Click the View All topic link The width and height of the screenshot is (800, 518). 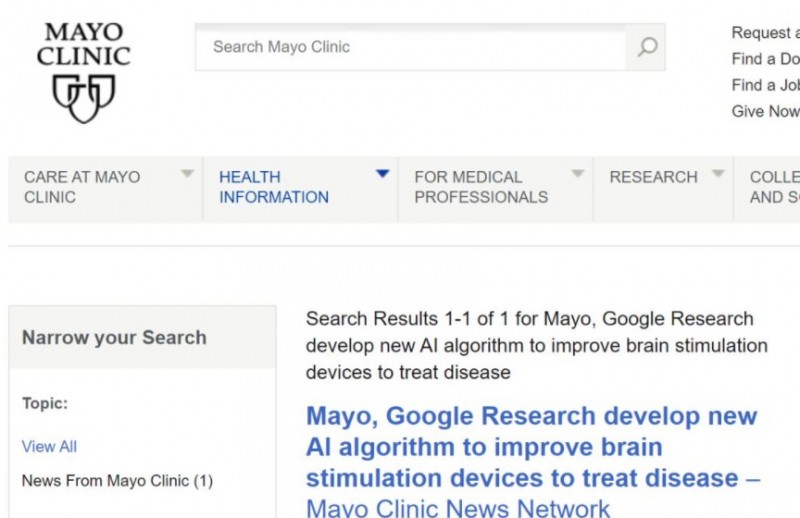click(x=49, y=446)
